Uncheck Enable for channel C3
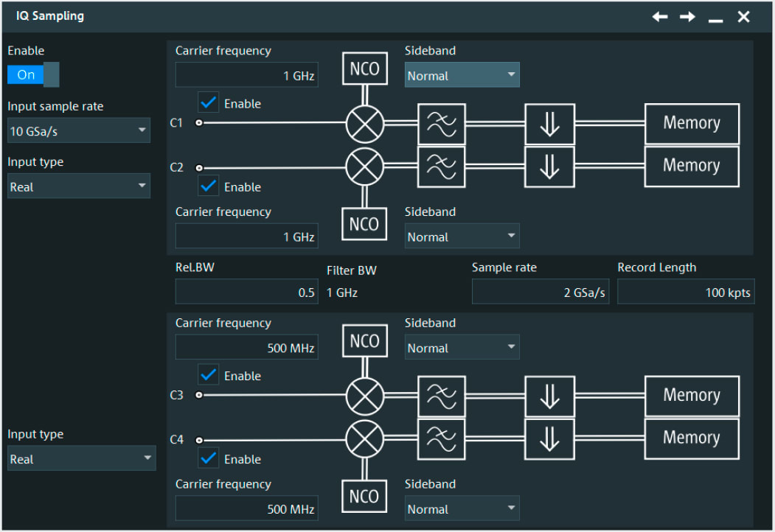This screenshot has height=532, width=775. pyautogui.click(x=208, y=376)
